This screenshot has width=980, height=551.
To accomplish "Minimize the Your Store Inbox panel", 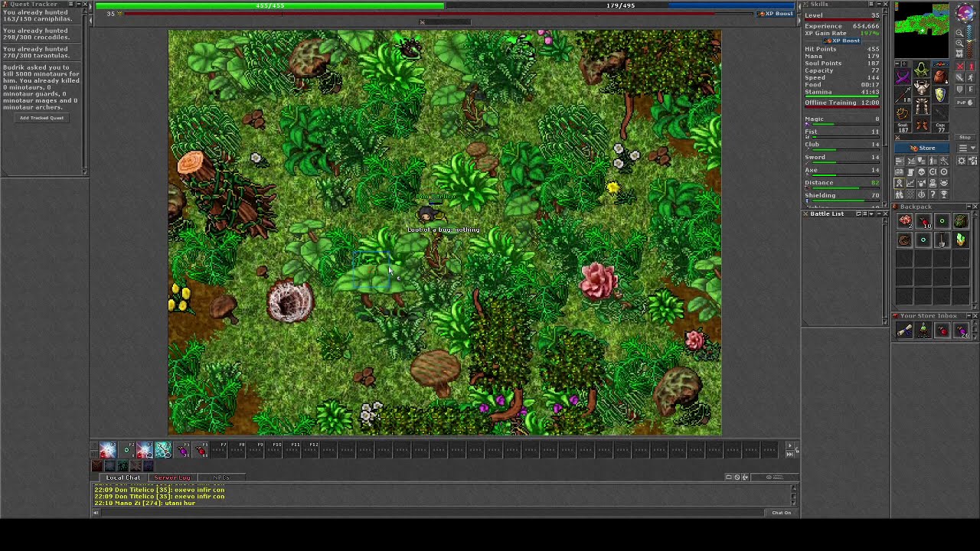I will (x=969, y=316).
